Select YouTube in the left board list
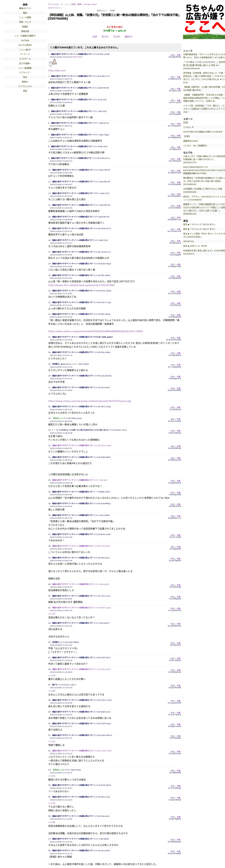The image size is (225, 868). [x=25, y=41]
